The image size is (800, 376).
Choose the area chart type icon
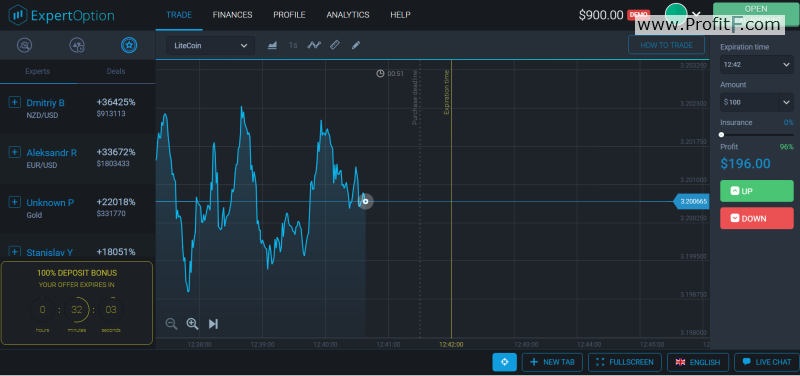pyautogui.click(x=272, y=45)
